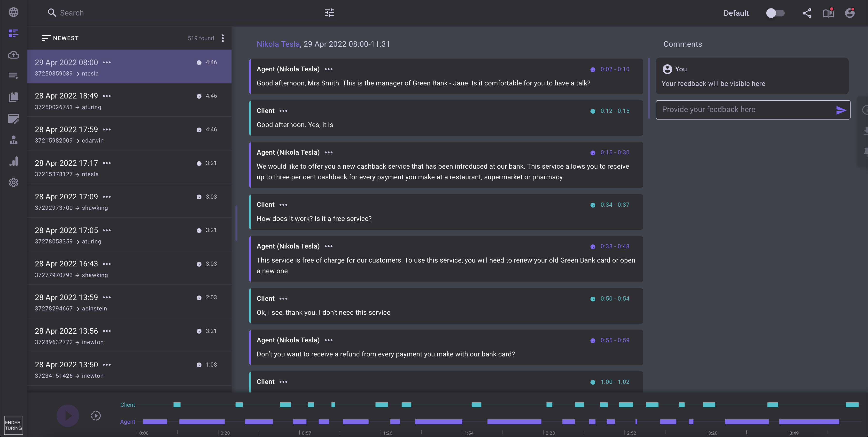
Task: Jump to timestamp 1:00 - 1:02
Action: coord(615,382)
